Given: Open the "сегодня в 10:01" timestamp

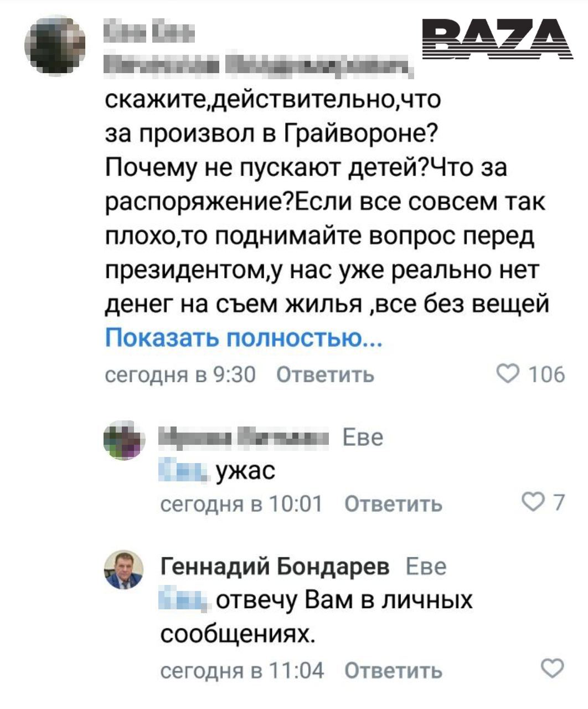Looking at the screenshot, I should pos(241,504).
